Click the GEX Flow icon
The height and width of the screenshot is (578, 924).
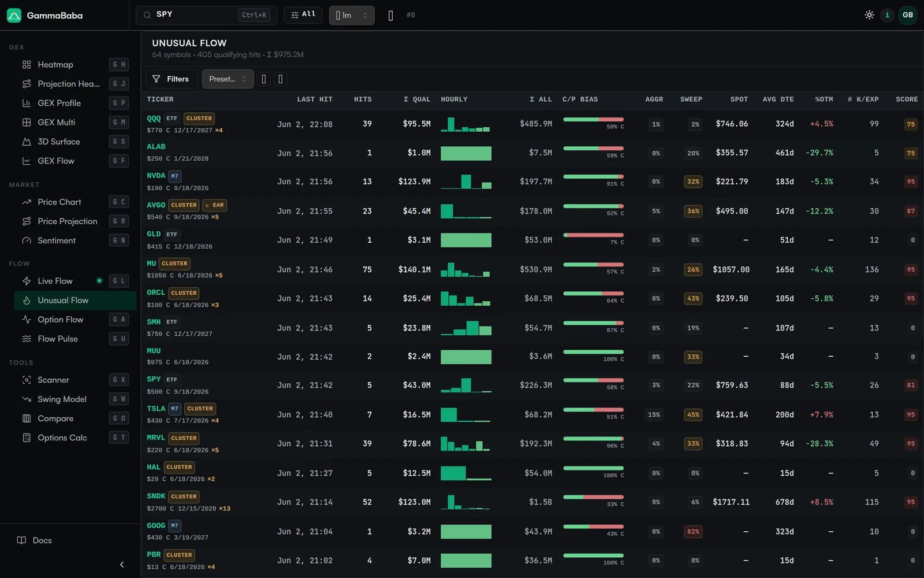point(27,161)
